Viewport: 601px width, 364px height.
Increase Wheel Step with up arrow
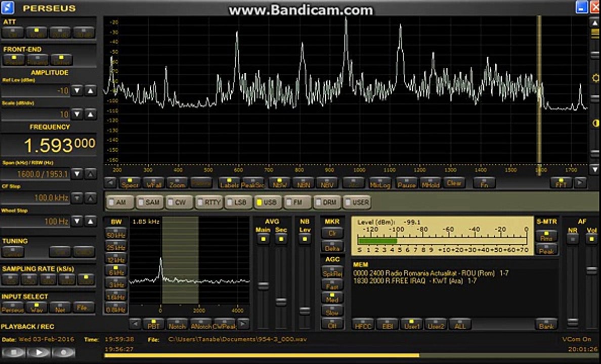[x=90, y=221]
